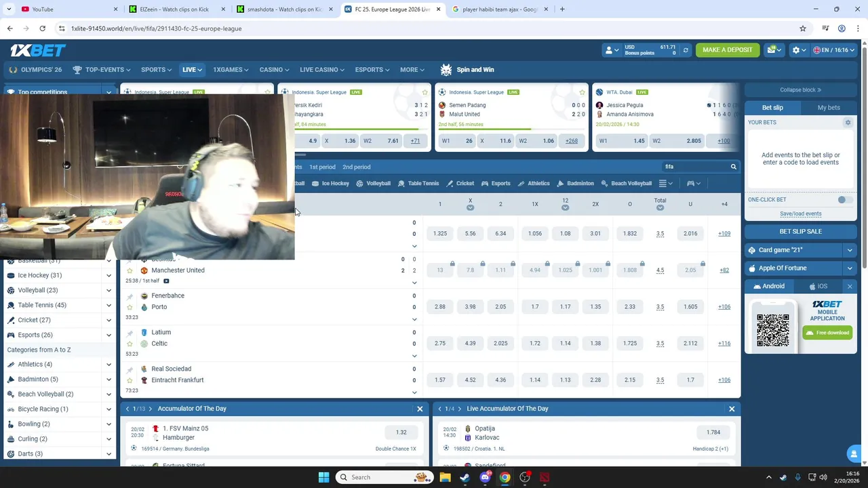
Task: Refresh the USD balance with the reload icon
Action: [x=685, y=50]
